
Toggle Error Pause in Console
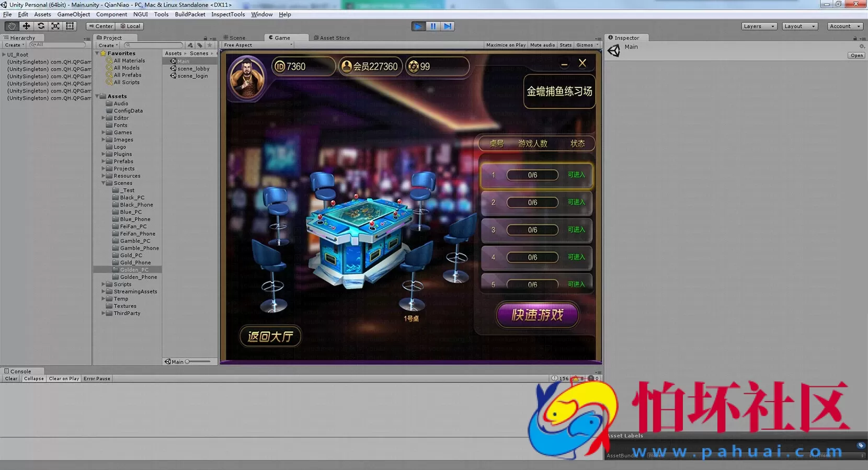pyautogui.click(x=97, y=379)
